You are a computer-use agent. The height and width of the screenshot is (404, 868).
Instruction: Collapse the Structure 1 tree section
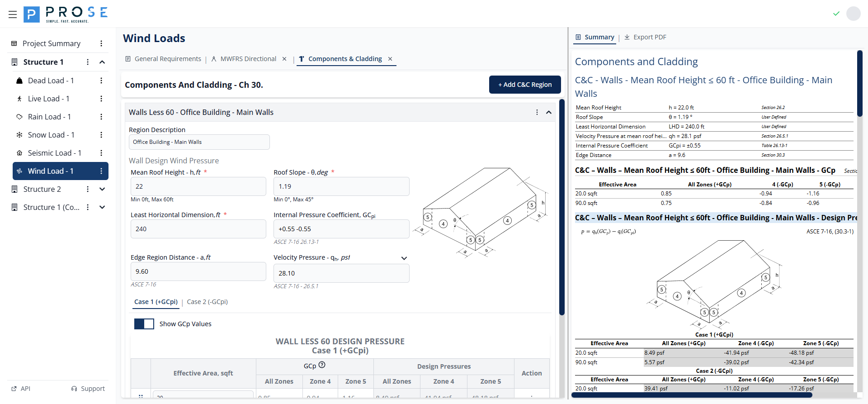click(x=102, y=62)
